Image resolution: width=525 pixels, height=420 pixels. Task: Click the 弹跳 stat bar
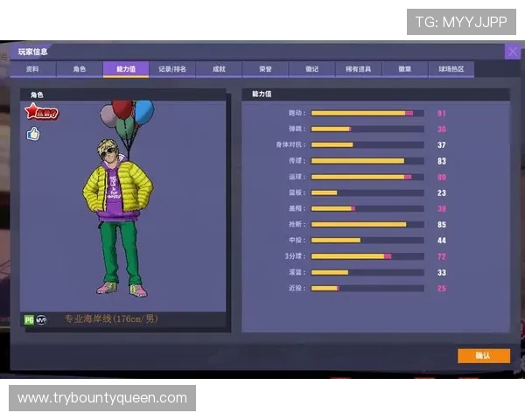pos(367,129)
